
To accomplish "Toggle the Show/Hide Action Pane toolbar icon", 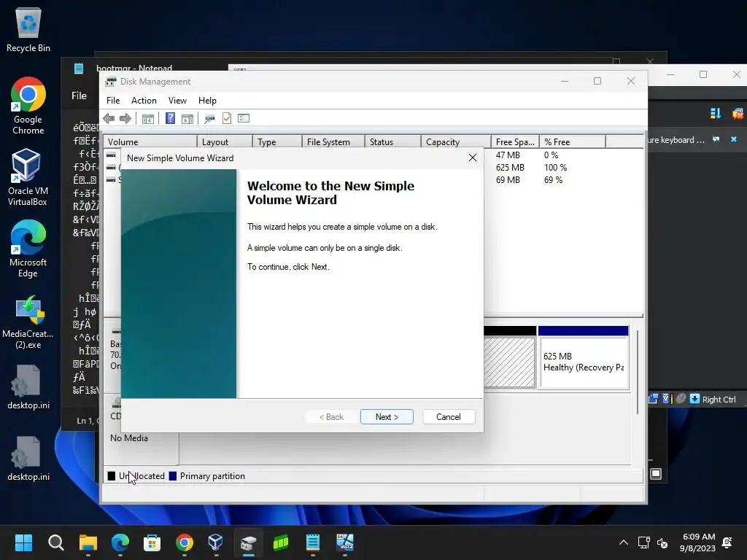I will [x=187, y=118].
